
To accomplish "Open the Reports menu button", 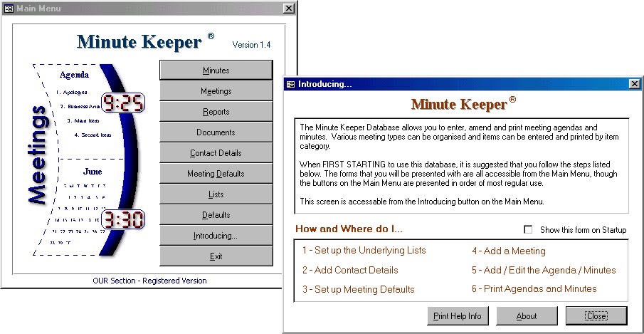I will click(x=216, y=112).
